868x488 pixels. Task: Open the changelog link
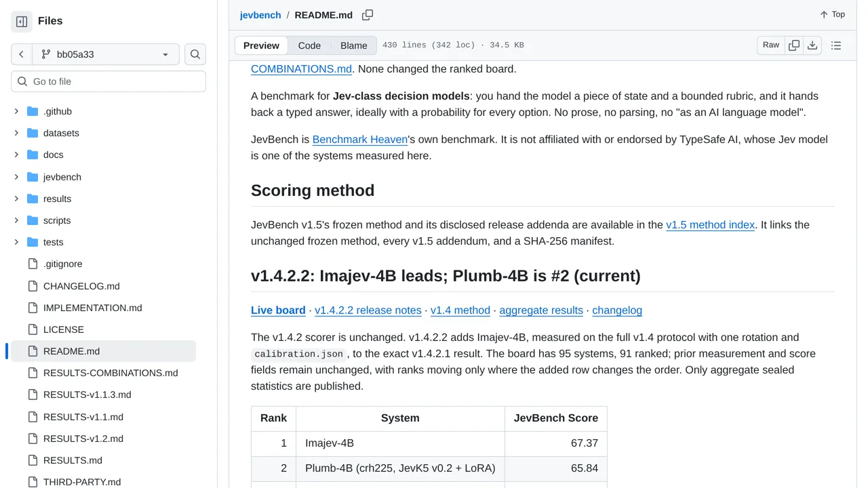tap(617, 310)
